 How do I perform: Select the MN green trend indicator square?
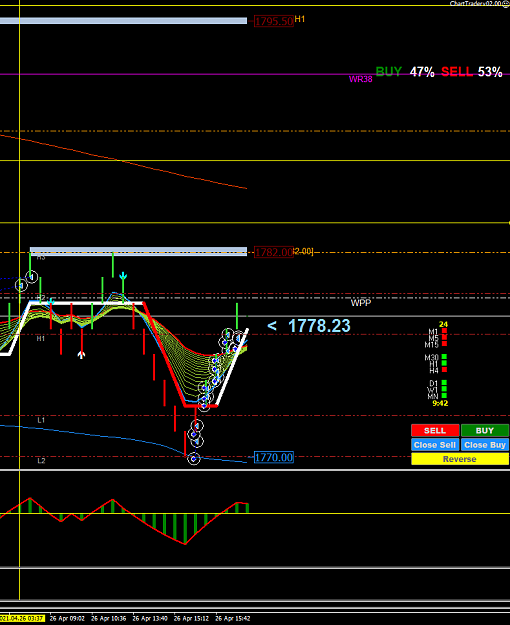point(444,395)
